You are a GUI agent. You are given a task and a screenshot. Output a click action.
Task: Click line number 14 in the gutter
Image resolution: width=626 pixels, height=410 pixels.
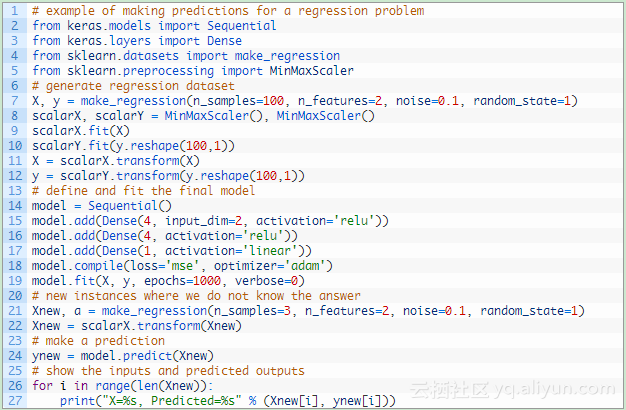click(x=15, y=206)
